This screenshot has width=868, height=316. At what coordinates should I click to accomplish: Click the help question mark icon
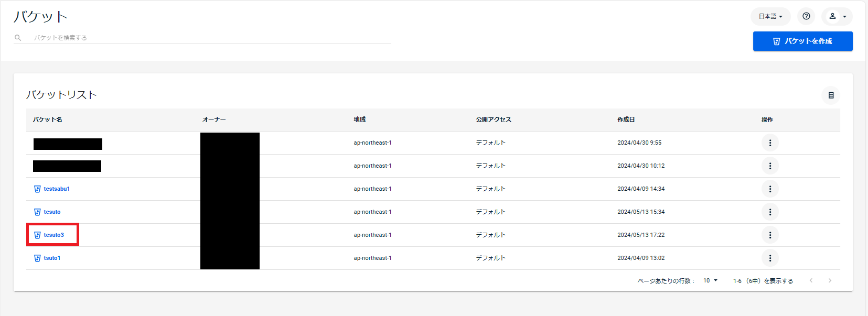tap(806, 16)
